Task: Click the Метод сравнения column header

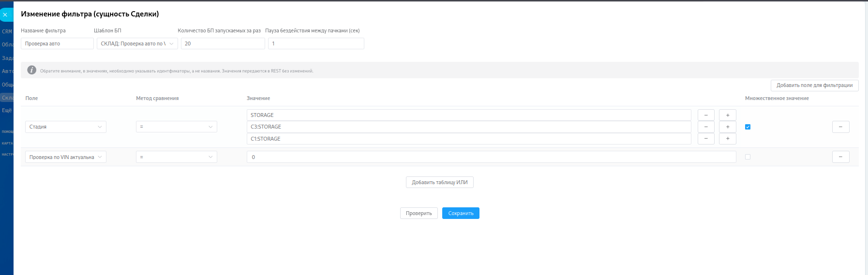Action: click(x=157, y=98)
